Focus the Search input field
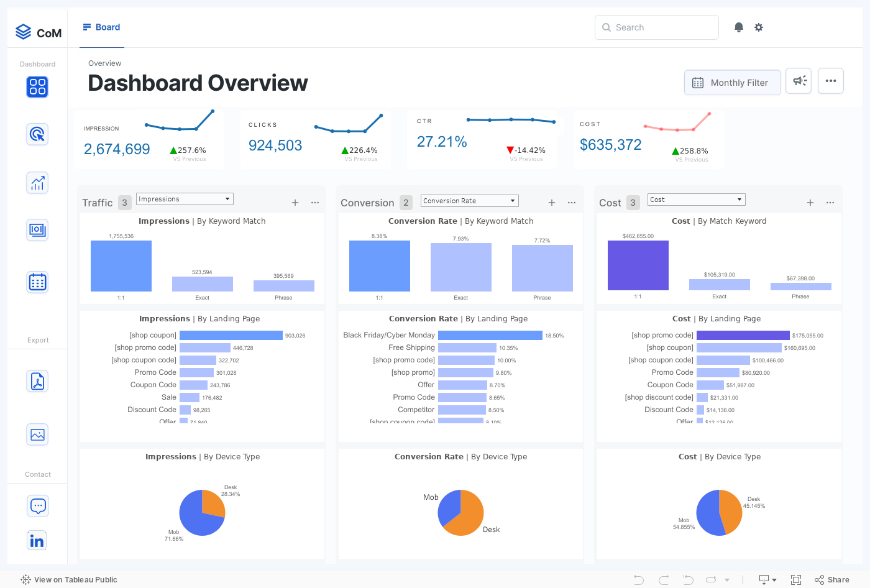The width and height of the screenshot is (870, 588). coord(657,27)
